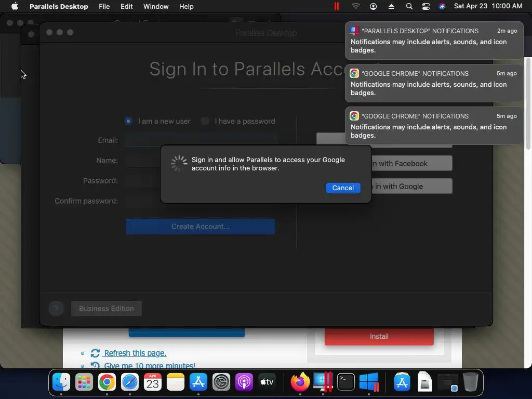Open Notes from the Dock
Screen dimensions: 532x399
176,382
